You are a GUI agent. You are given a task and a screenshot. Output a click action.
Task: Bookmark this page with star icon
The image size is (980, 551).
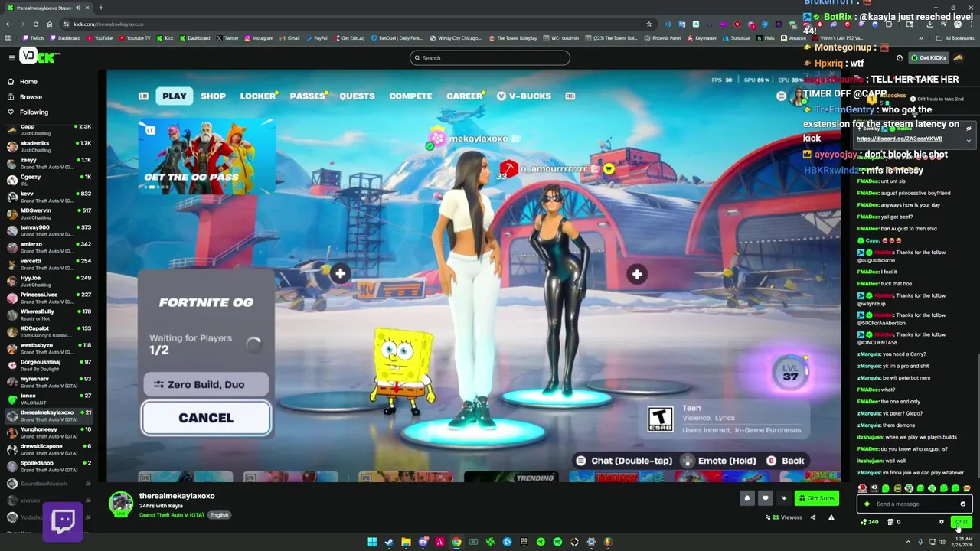coord(649,24)
